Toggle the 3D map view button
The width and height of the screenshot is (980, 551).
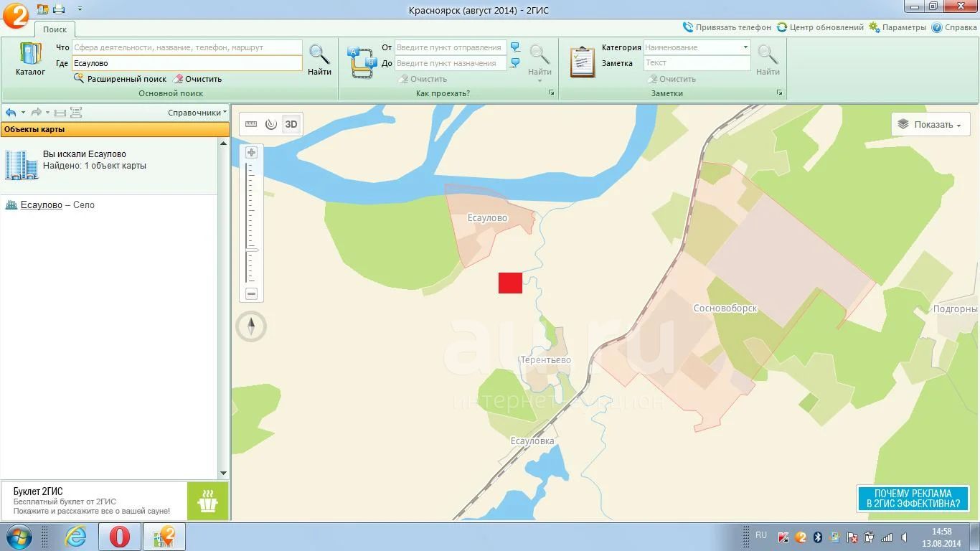click(291, 124)
